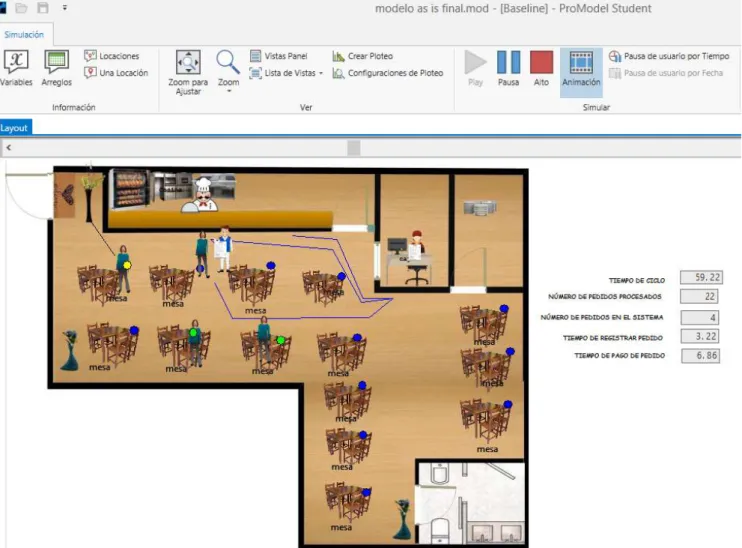Viewport: 742px width, 548px height.
Task: Click the butterfly picture by the entrance
Action: (x=64, y=195)
